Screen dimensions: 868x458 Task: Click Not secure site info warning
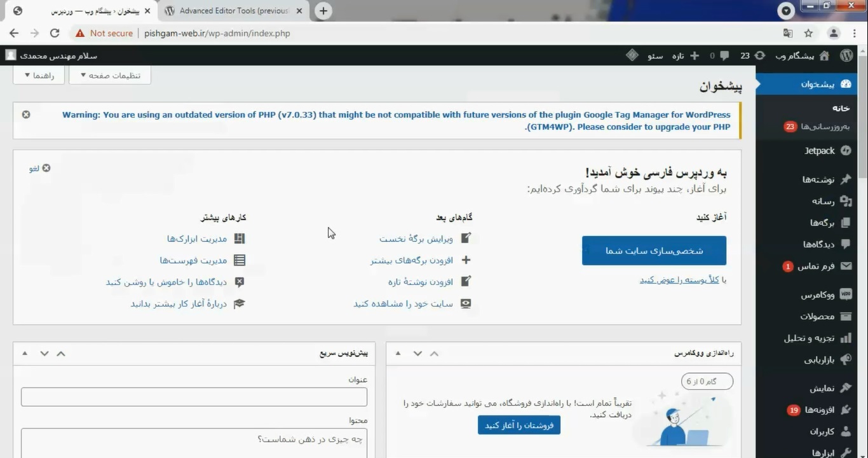pyautogui.click(x=104, y=33)
